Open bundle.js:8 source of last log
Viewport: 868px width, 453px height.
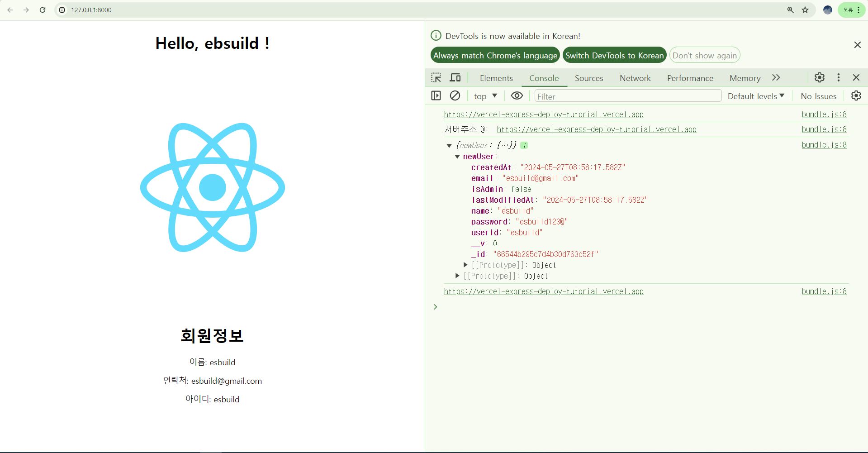[824, 291]
